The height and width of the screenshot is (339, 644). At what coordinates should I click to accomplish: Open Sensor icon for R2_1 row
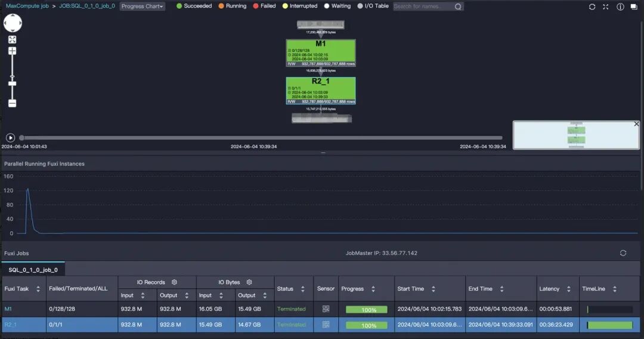[x=326, y=325]
